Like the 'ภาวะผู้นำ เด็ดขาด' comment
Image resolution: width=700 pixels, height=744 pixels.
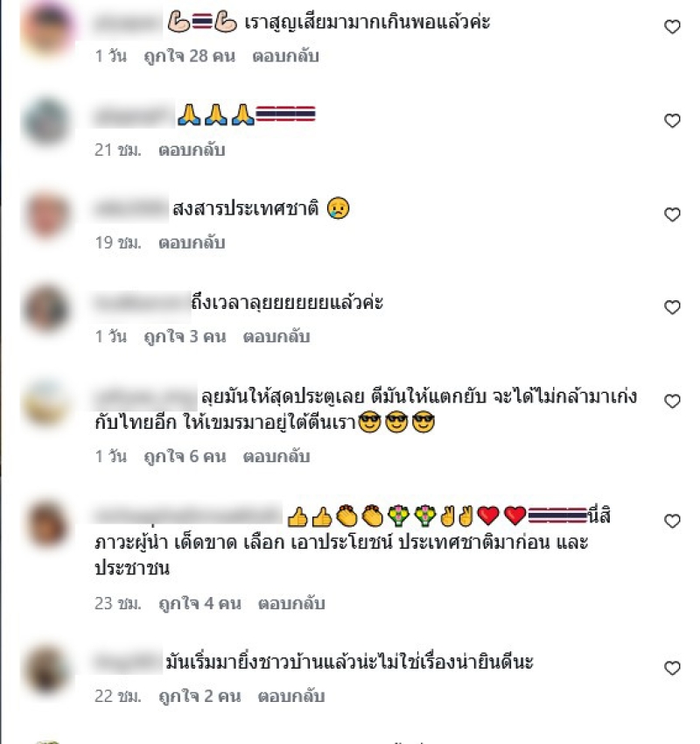pos(672,521)
